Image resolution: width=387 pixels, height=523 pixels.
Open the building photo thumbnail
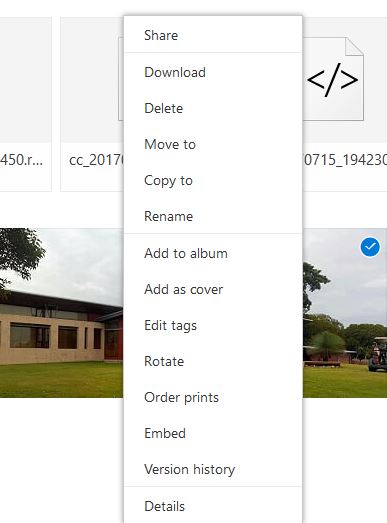[x=61, y=313]
